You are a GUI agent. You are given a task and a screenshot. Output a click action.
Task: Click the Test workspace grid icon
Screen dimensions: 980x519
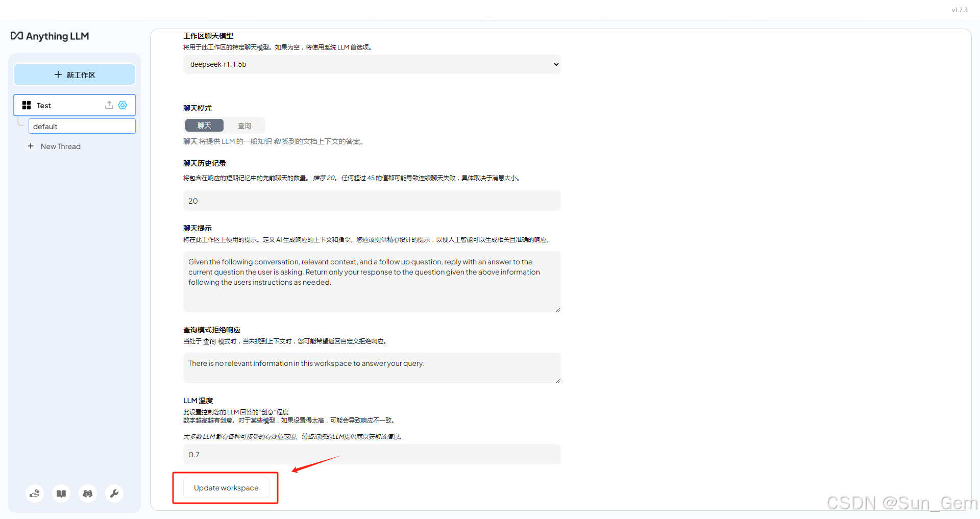pos(27,105)
